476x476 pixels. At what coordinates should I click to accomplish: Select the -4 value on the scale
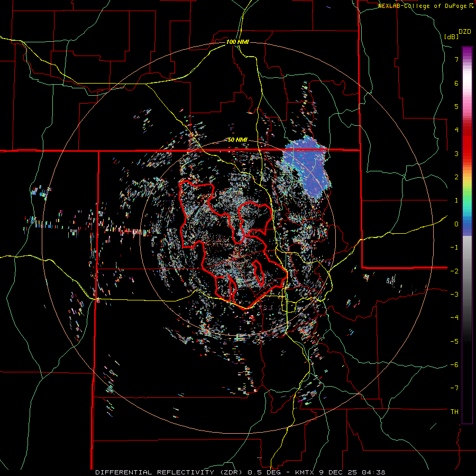coord(454,318)
